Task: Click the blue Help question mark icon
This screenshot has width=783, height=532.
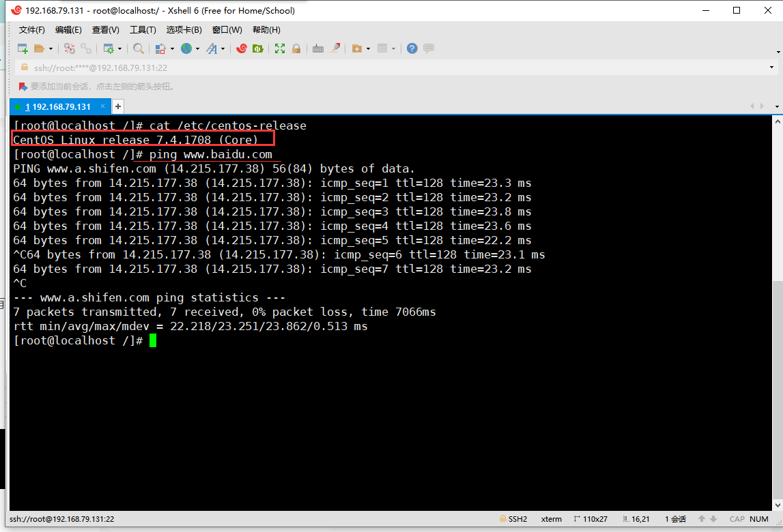Action: (412, 48)
